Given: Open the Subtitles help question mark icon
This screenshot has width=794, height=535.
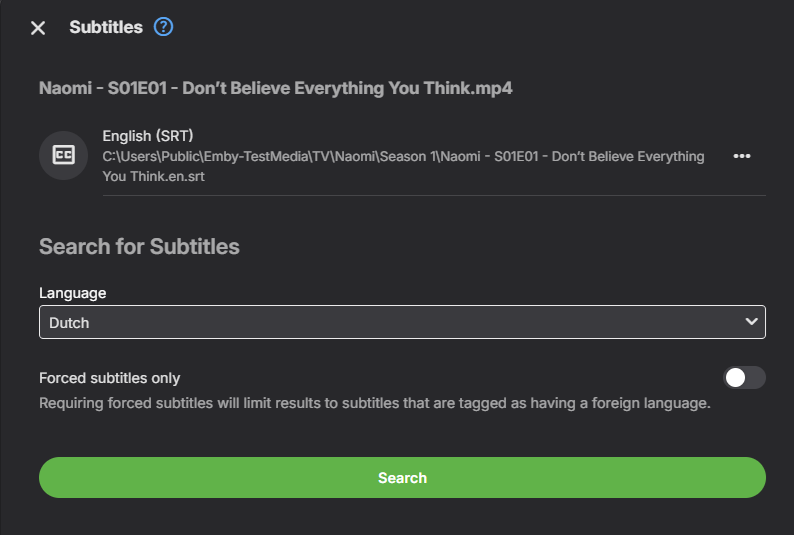Looking at the screenshot, I should pyautogui.click(x=164, y=27).
